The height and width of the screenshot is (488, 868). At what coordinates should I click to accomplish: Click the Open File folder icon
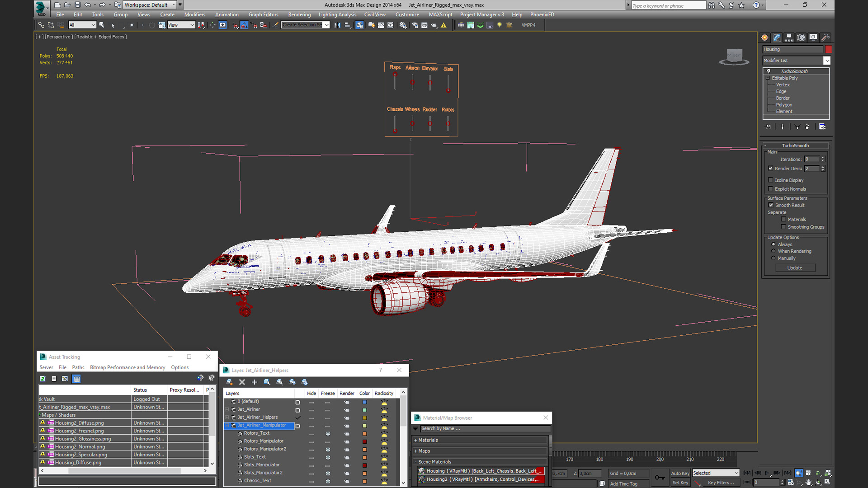[67, 5]
